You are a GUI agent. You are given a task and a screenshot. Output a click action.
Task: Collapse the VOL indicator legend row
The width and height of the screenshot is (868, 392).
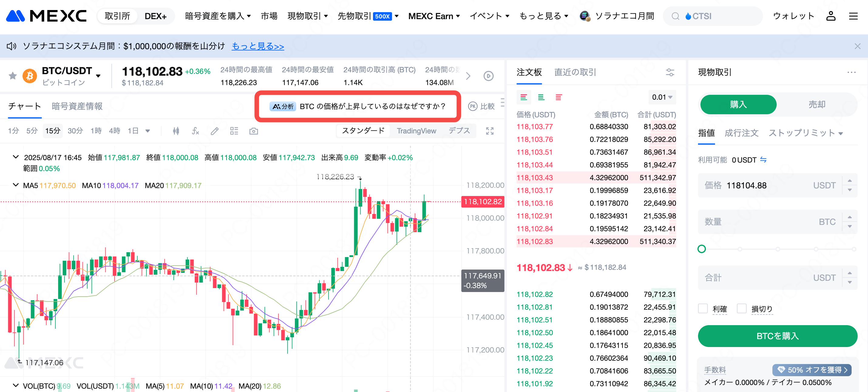(15, 385)
